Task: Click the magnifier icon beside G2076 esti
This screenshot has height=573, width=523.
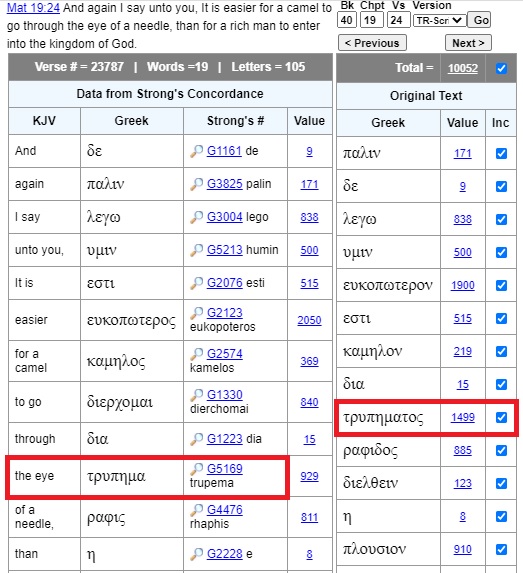Action: [197, 283]
